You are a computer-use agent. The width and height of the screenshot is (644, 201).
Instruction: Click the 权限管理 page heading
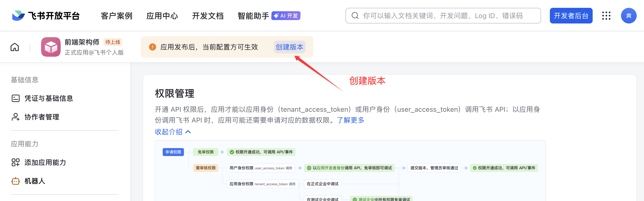(175, 93)
